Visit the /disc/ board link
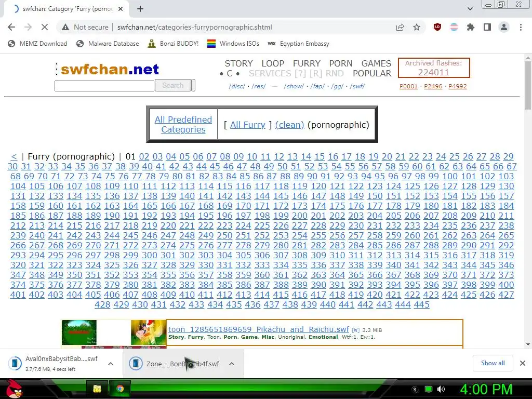 (x=237, y=86)
